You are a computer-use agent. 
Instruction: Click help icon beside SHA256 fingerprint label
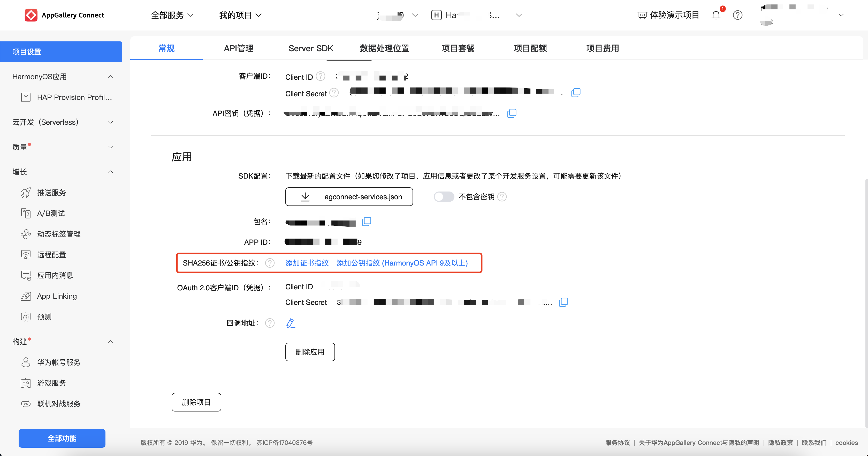pyautogui.click(x=270, y=263)
